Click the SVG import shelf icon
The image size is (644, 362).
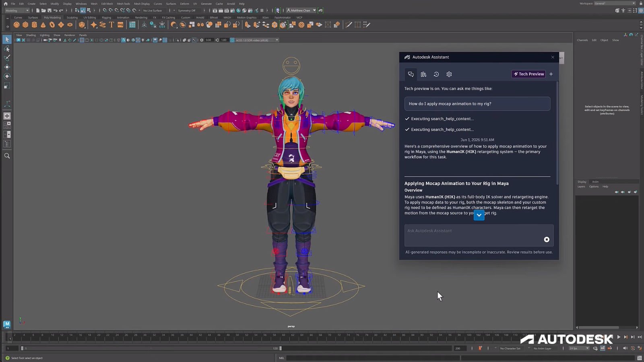120,25
